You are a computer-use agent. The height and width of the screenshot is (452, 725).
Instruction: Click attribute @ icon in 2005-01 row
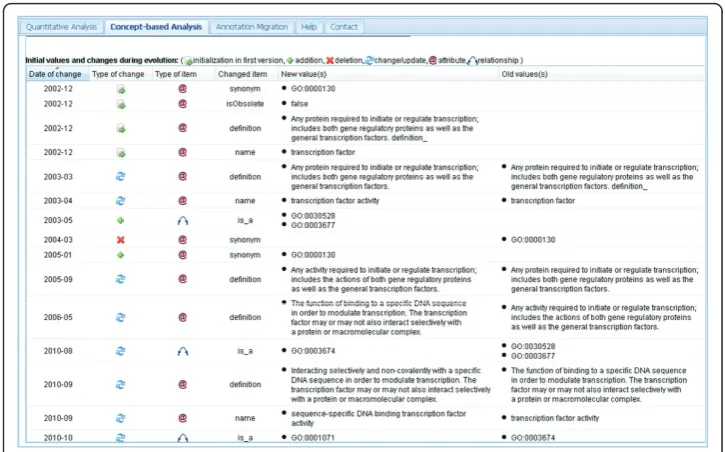183,255
